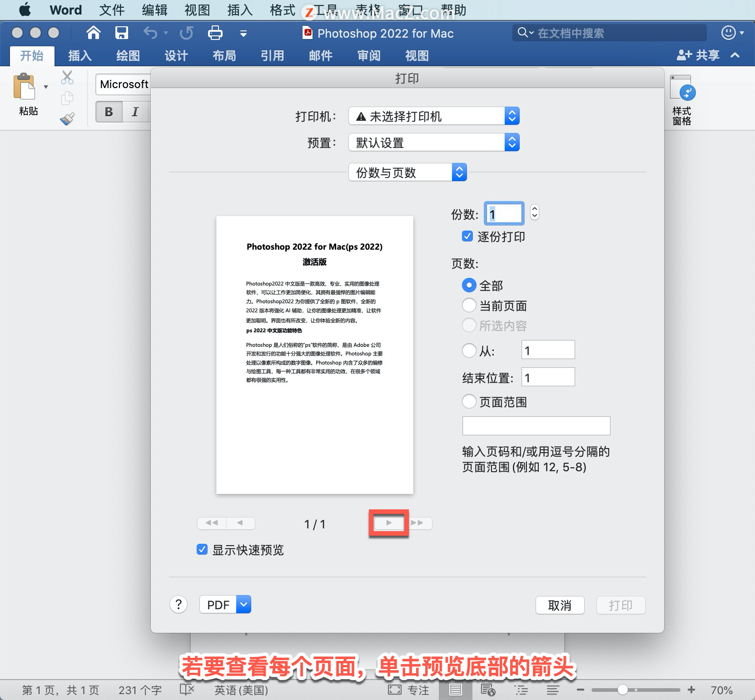
Task: Click the 结束位置 end page field
Action: [548, 377]
